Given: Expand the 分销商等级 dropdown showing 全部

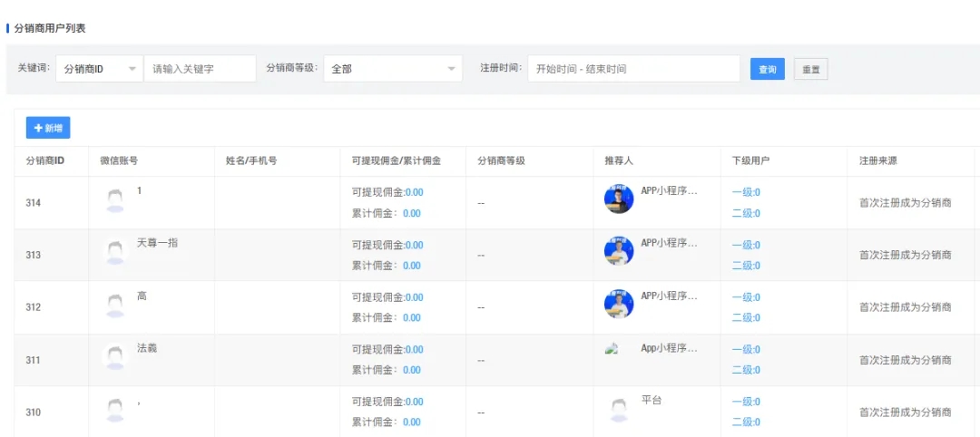Looking at the screenshot, I should click(392, 69).
